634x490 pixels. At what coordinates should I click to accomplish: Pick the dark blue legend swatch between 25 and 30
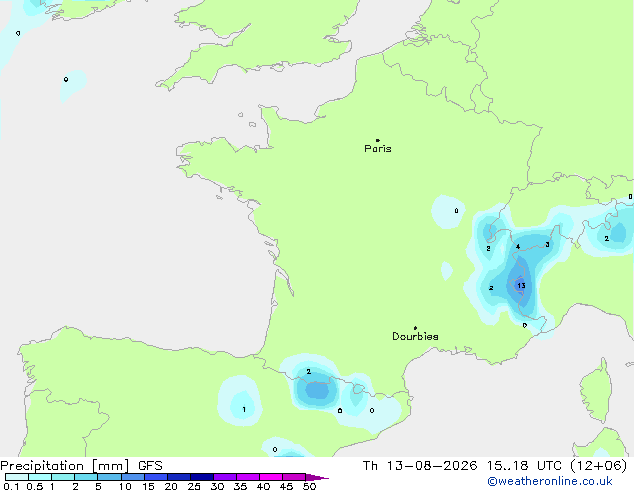[202, 477]
